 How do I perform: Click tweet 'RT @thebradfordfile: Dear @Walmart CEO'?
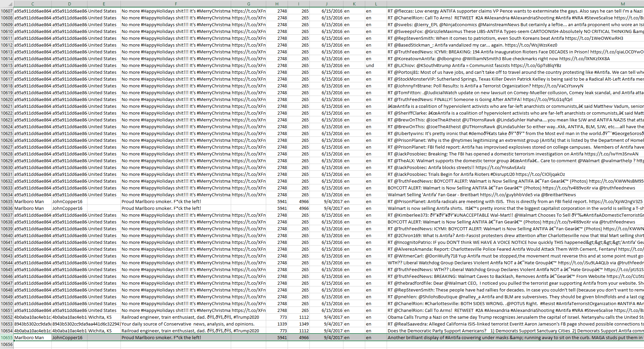[x=515, y=283]
